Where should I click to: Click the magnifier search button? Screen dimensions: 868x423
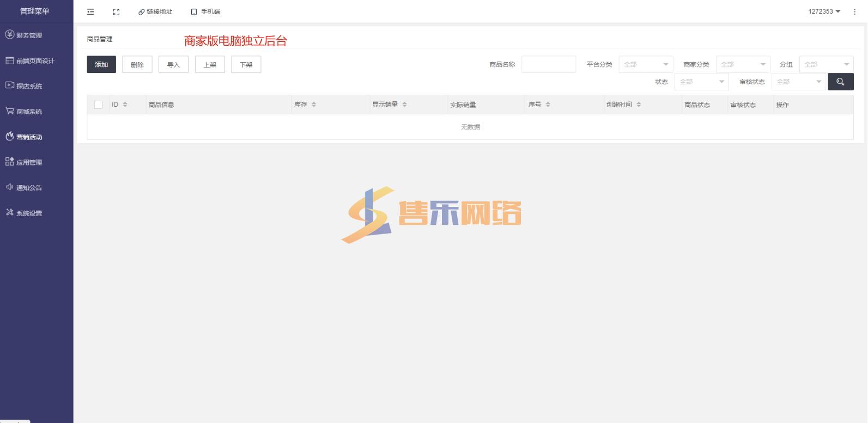(841, 82)
